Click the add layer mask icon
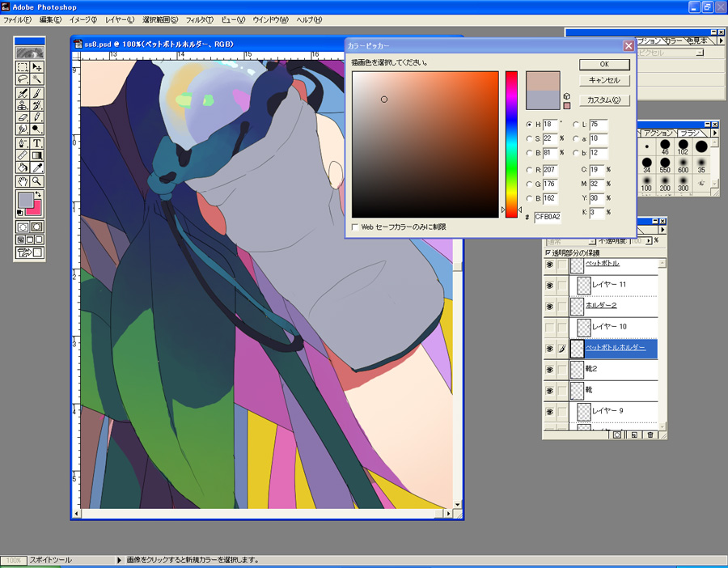The image size is (728, 568). 617,434
